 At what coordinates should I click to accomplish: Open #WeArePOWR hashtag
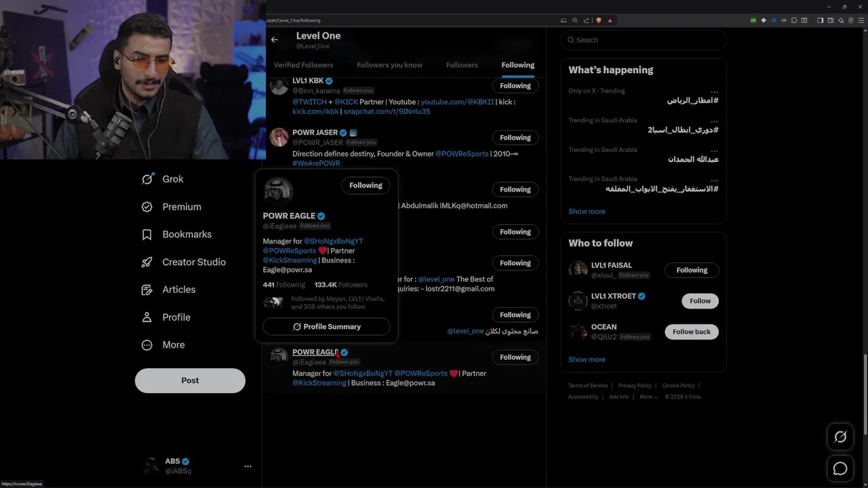pos(316,163)
